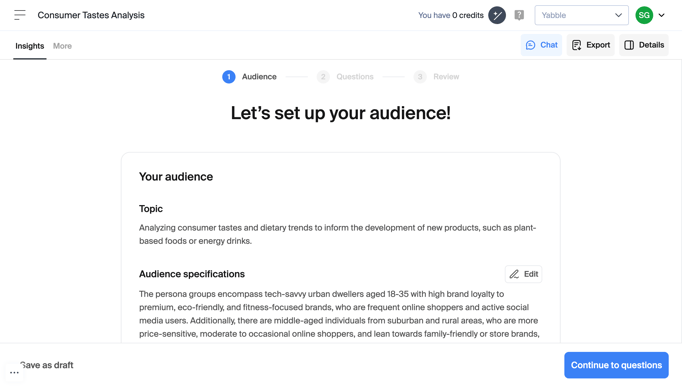Switch to the Insights tab

point(30,46)
